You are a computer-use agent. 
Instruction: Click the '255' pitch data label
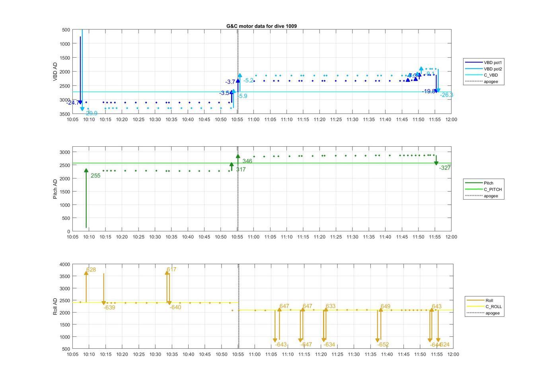(95, 176)
